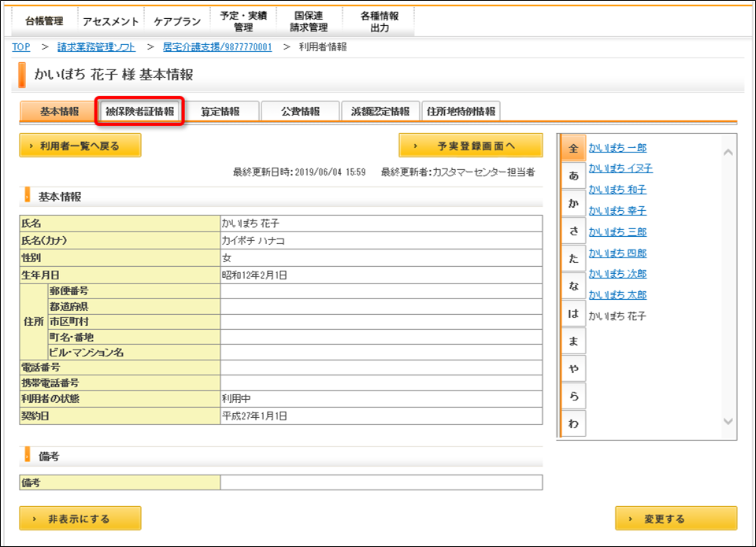
Task: Click かいぽち 花子 in user list
Action: pyautogui.click(x=617, y=316)
